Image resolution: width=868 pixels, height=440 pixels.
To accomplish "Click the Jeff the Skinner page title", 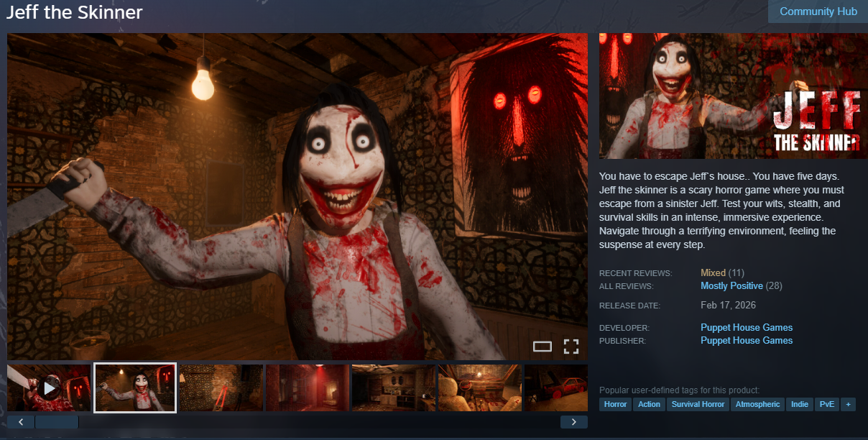I will pyautogui.click(x=75, y=12).
